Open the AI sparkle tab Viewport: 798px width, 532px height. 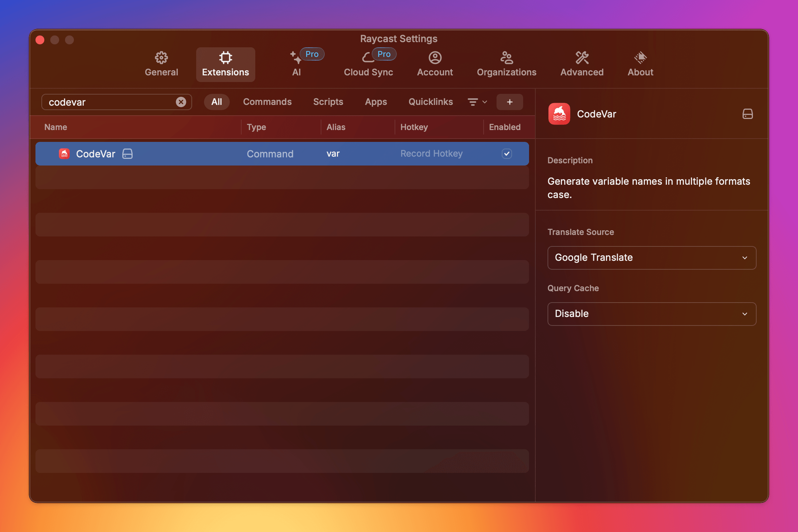[x=297, y=64]
